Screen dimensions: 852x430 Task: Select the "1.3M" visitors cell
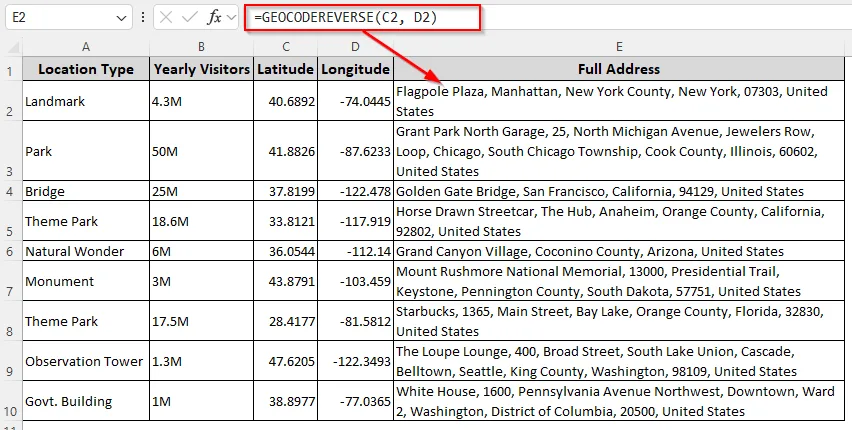(x=202, y=361)
